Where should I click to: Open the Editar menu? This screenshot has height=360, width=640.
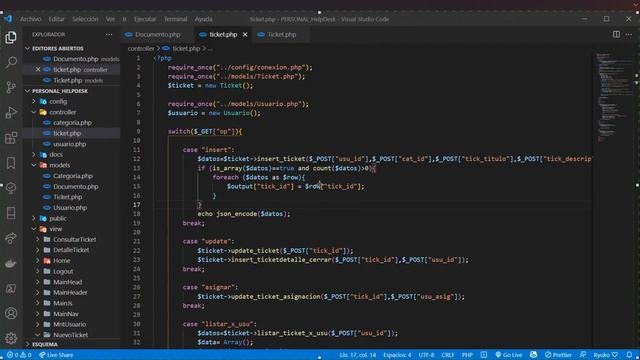tap(56, 19)
